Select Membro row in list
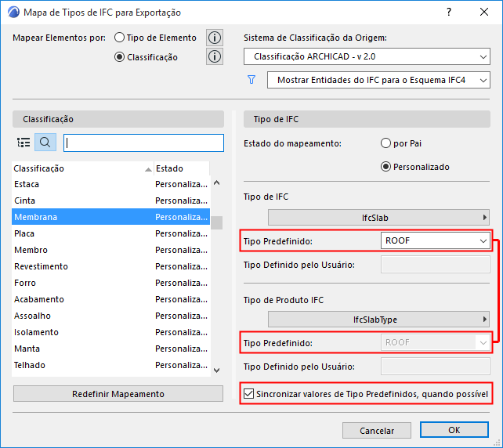 pos(111,250)
